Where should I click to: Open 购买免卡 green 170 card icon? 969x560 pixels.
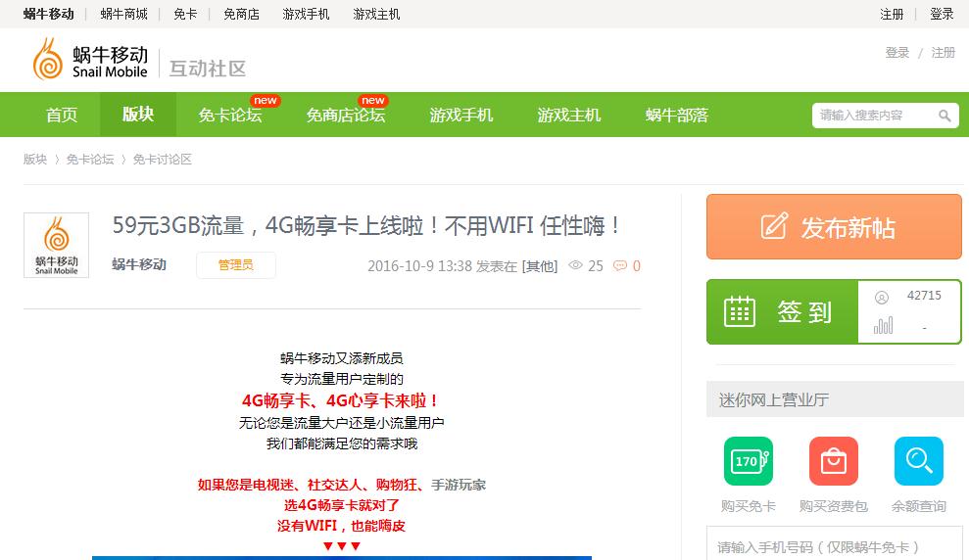748,461
